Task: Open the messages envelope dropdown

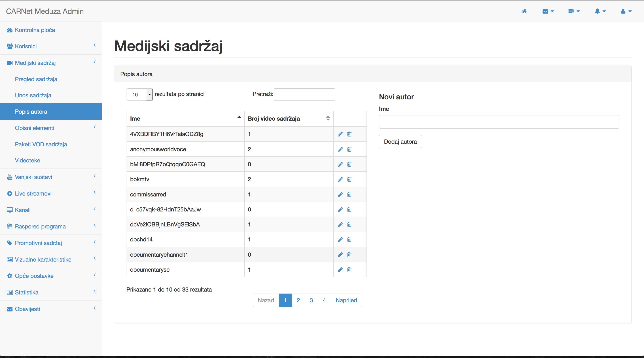Action: pyautogui.click(x=548, y=11)
